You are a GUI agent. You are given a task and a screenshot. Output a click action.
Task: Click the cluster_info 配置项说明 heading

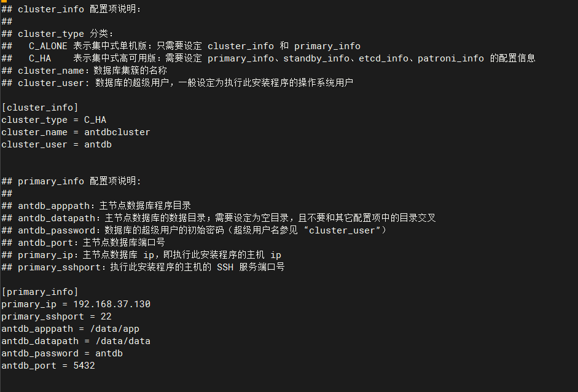point(71,9)
